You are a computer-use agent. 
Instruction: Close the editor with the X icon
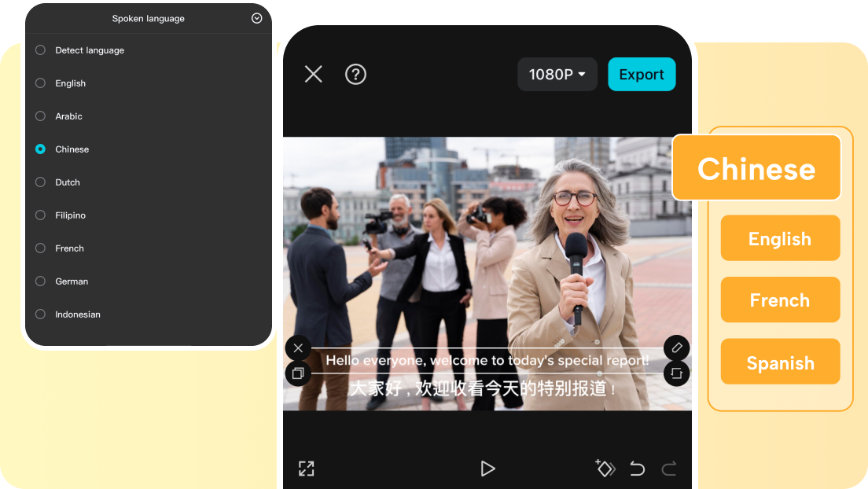click(314, 74)
